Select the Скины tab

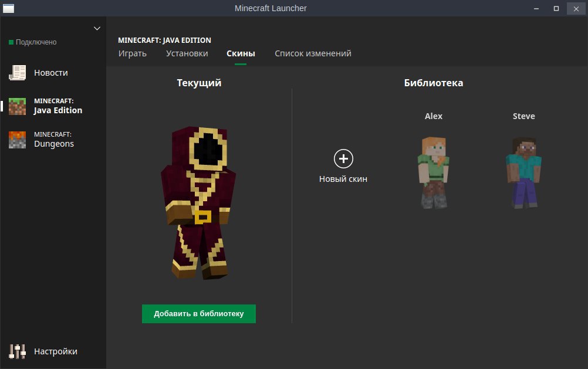click(x=241, y=53)
